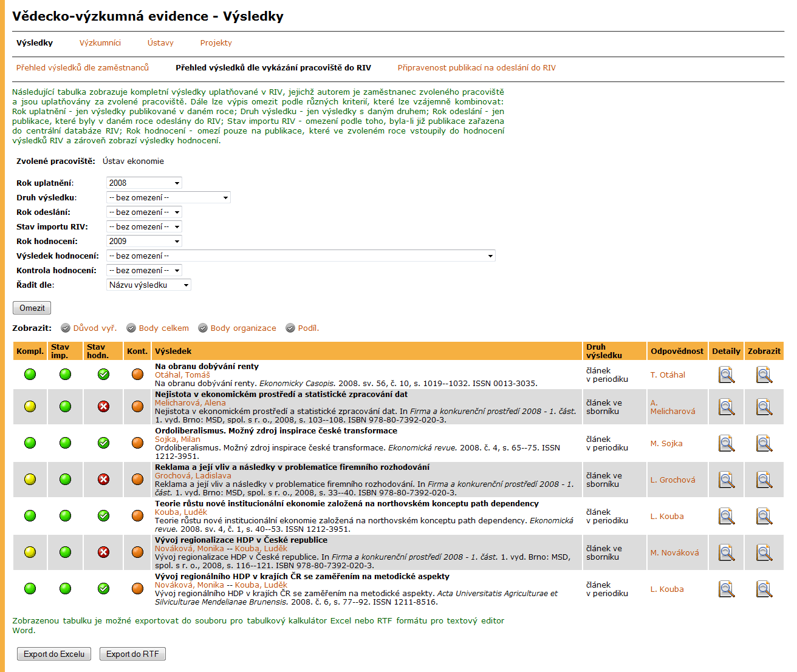Viewport: 797px width, 672px height.
Task: Open author link Melicharová, Alena
Action: pyautogui.click(x=190, y=402)
